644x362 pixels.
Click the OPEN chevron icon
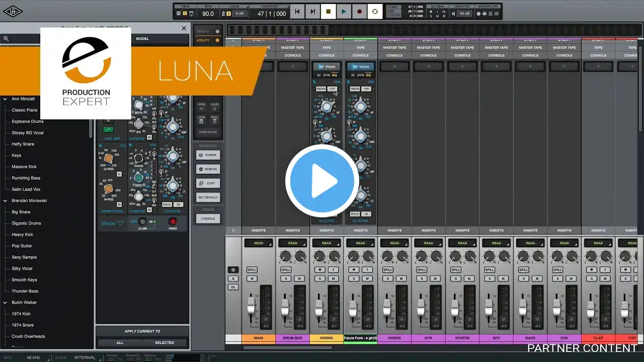[201, 109]
